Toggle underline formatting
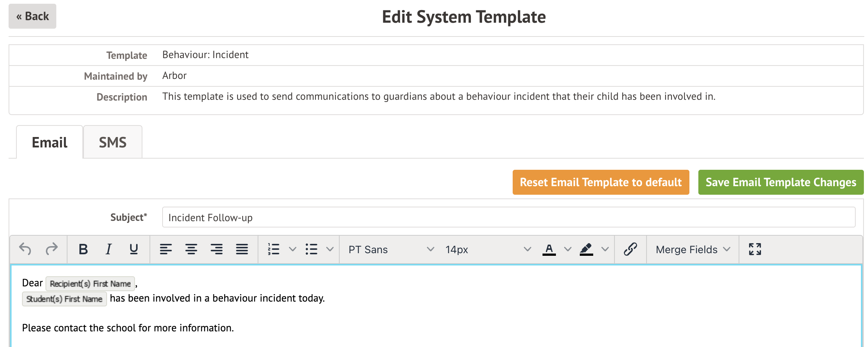 pyautogui.click(x=133, y=249)
